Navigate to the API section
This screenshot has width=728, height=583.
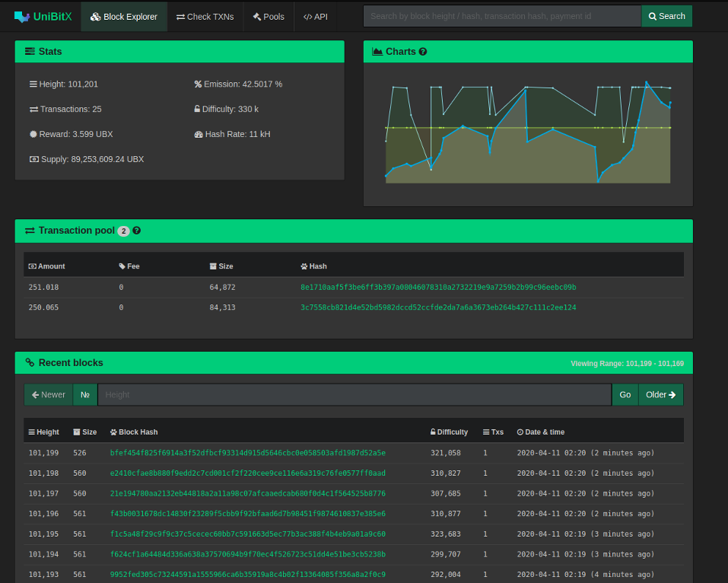click(316, 16)
